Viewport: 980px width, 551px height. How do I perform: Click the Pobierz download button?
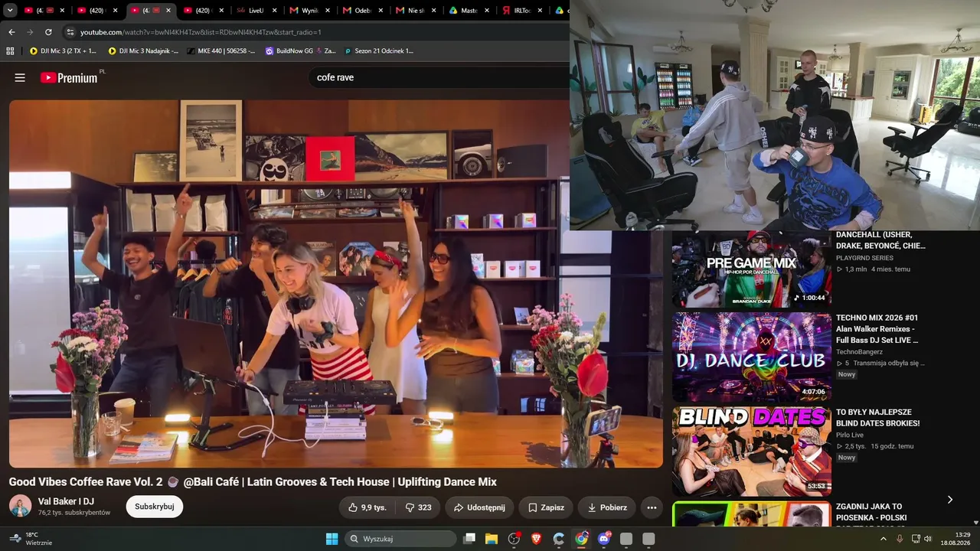(x=607, y=507)
